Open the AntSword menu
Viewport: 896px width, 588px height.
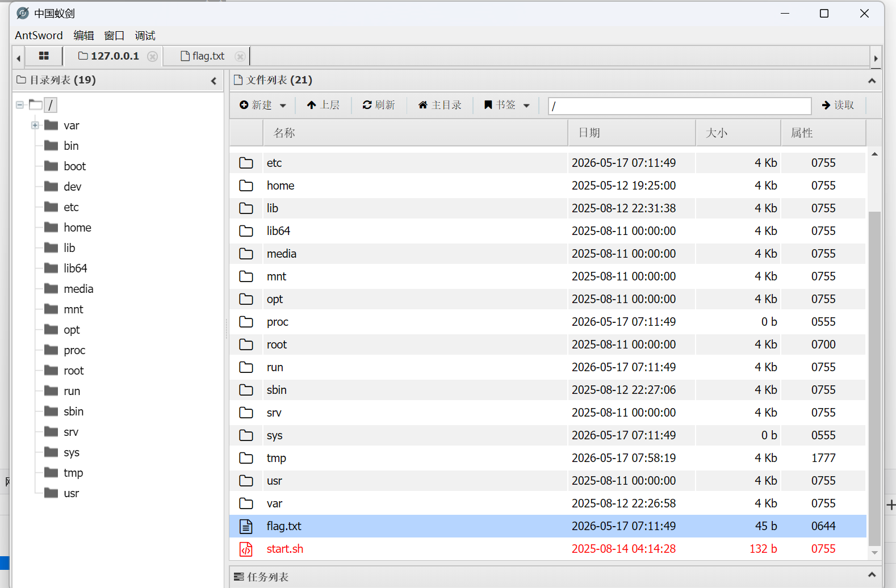tap(39, 35)
